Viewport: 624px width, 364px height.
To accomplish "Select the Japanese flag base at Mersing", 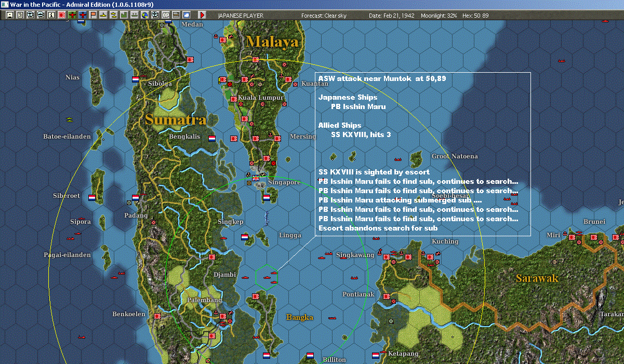I will pyautogui.click(x=277, y=139).
